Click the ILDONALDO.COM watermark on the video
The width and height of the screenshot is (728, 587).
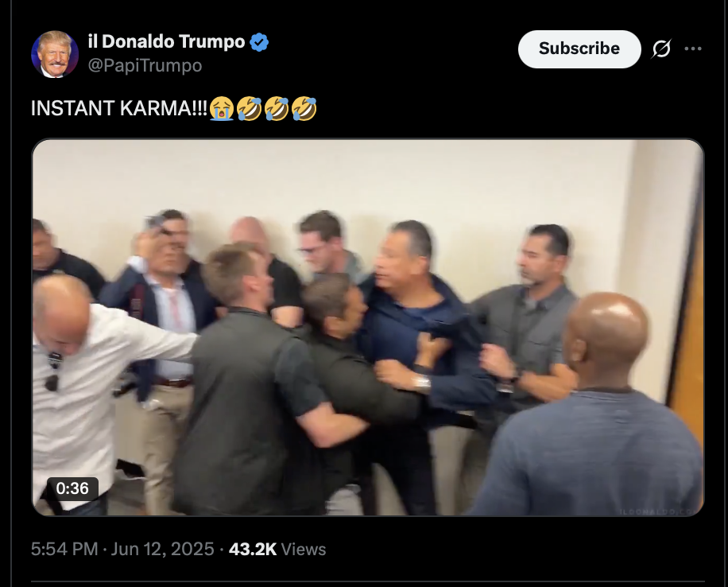[660, 511]
